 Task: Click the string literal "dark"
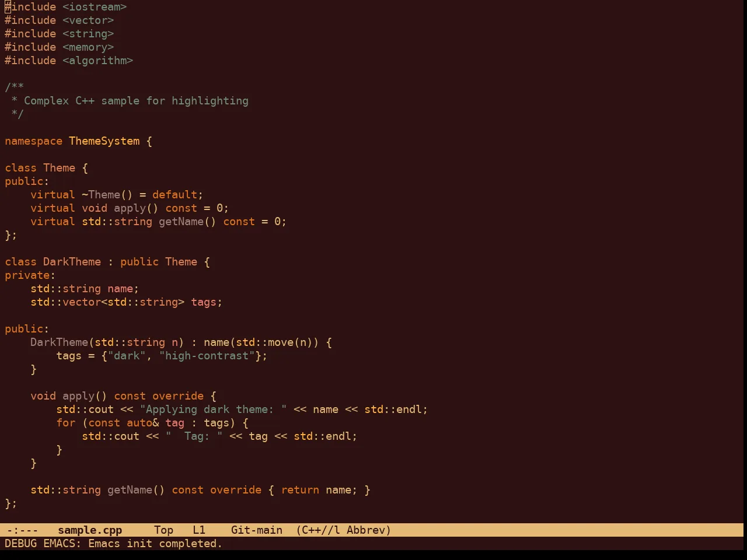click(x=127, y=356)
